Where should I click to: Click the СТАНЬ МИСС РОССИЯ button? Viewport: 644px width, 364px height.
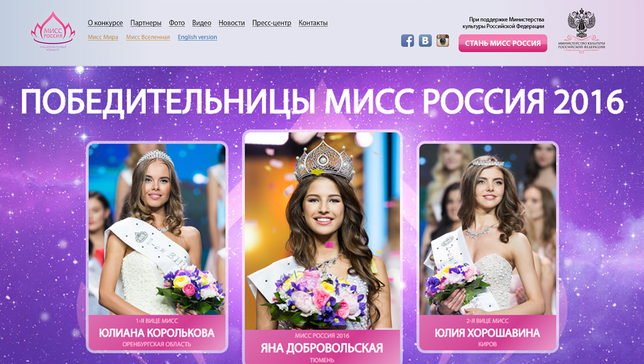[x=503, y=43]
